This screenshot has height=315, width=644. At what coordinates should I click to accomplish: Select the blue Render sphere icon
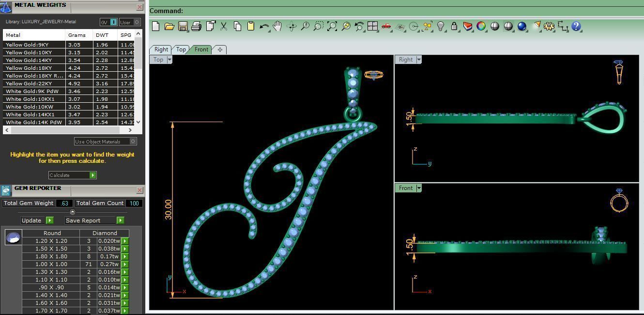(x=522, y=26)
